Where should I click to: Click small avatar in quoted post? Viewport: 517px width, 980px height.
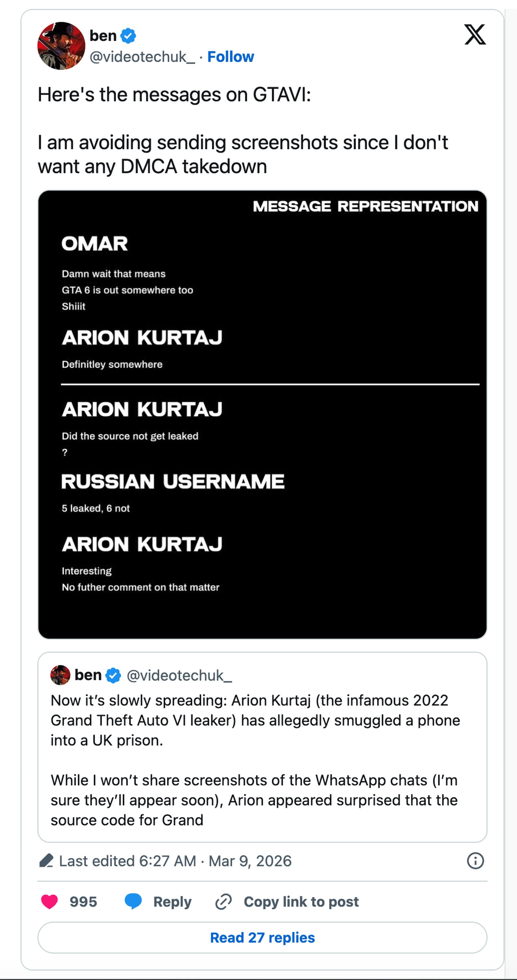[x=60, y=675]
